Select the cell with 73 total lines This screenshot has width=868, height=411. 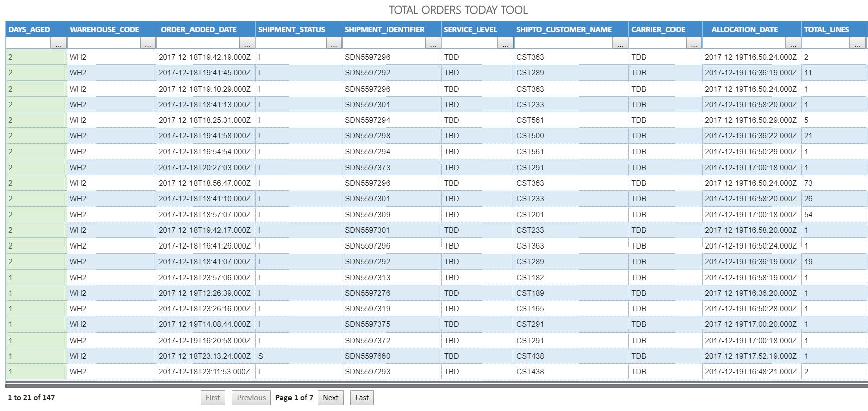(808, 183)
